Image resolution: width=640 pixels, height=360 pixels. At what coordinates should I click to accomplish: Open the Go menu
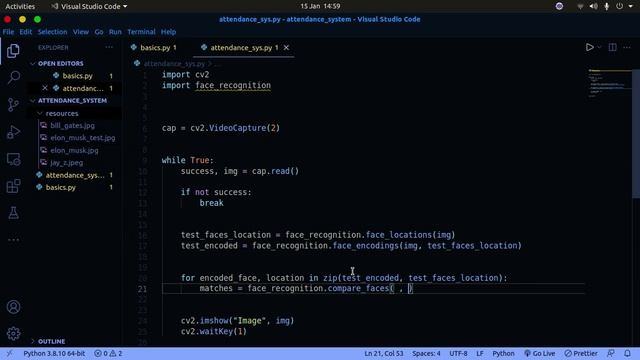(x=99, y=32)
